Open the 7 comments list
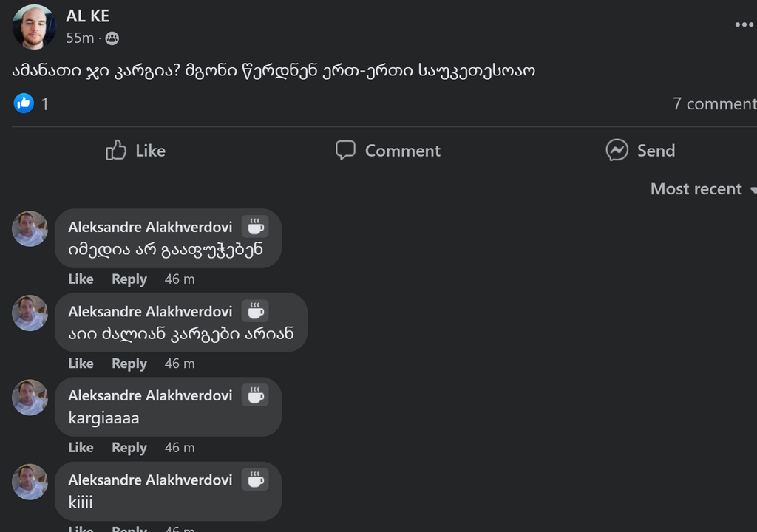The width and height of the screenshot is (757, 532). [713, 103]
